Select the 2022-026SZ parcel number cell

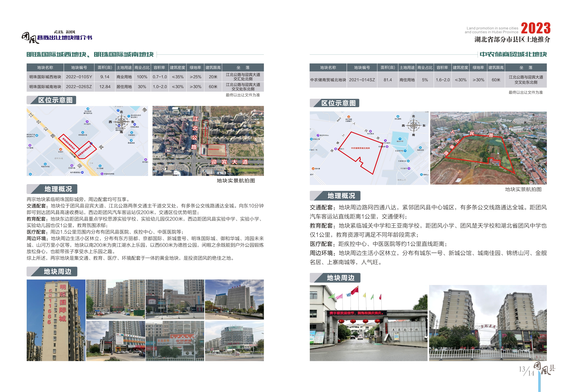[79, 87]
